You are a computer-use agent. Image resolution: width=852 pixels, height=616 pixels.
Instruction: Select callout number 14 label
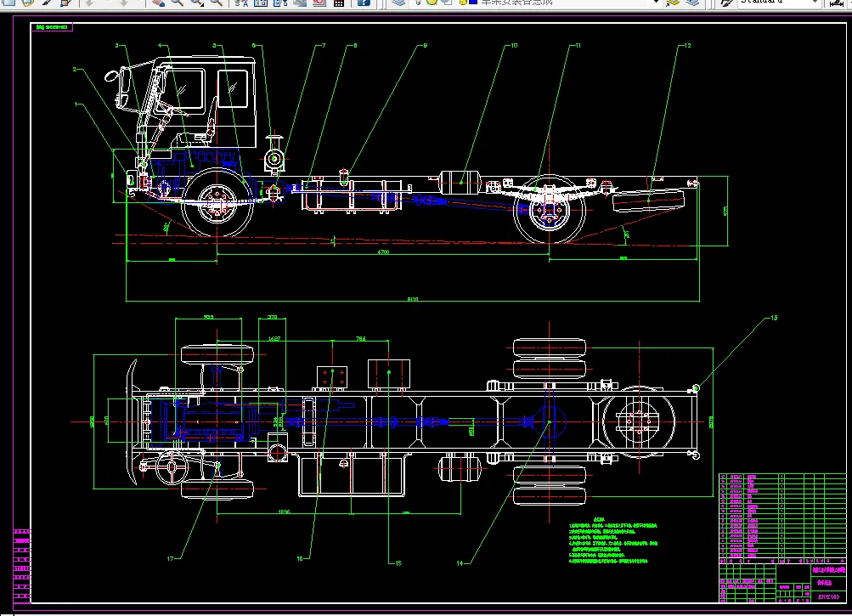pyautogui.click(x=460, y=563)
